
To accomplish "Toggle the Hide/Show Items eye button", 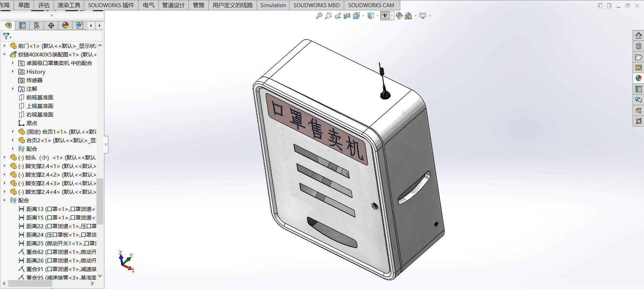I will click(385, 16).
